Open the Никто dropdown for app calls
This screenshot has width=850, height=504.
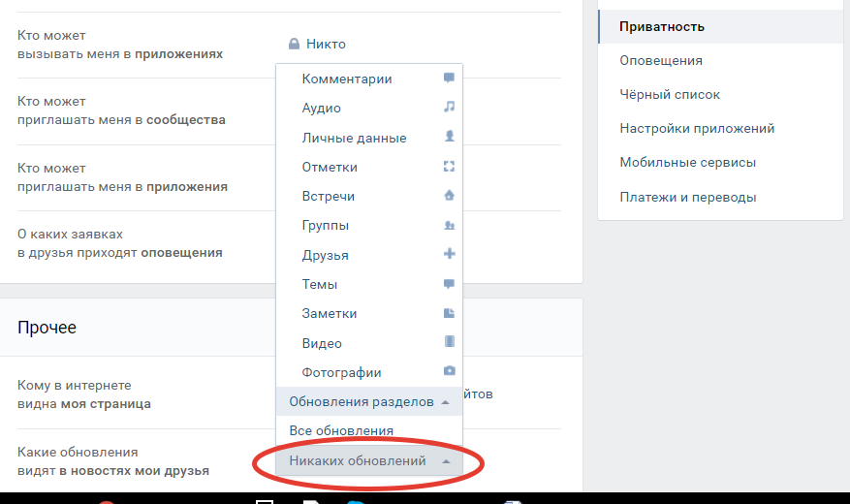pyautogui.click(x=325, y=44)
